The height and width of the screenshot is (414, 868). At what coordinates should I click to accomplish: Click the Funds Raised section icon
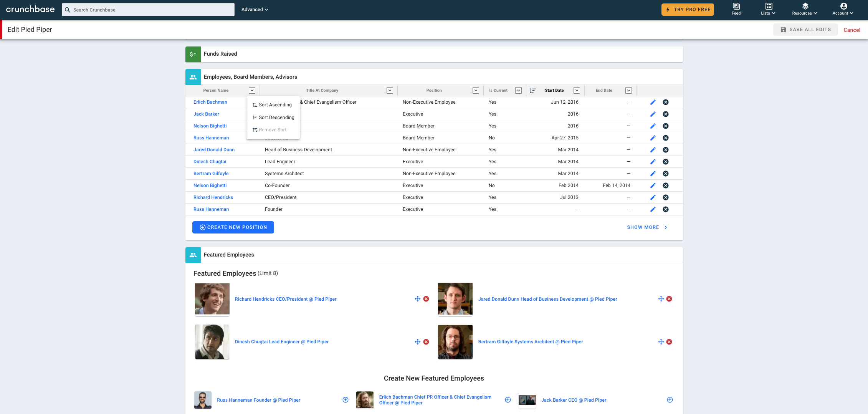tap(193, 54)
